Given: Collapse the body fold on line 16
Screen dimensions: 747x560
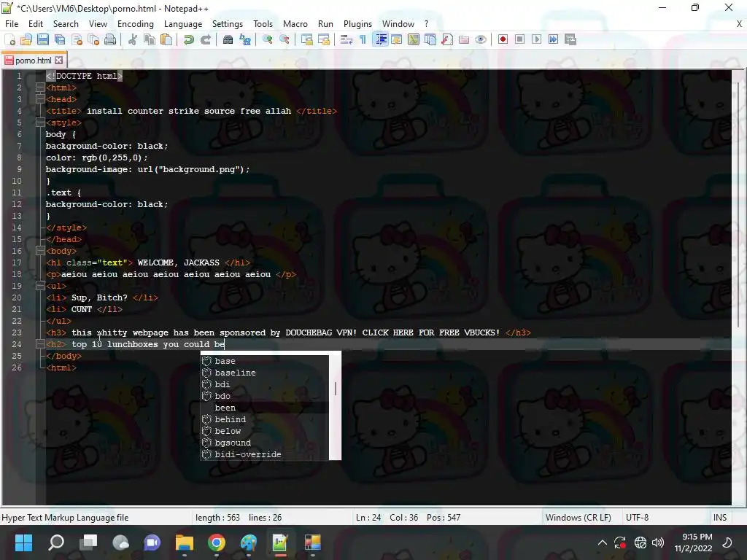Looking at the screenshot, I should click(x=40, y=251).
